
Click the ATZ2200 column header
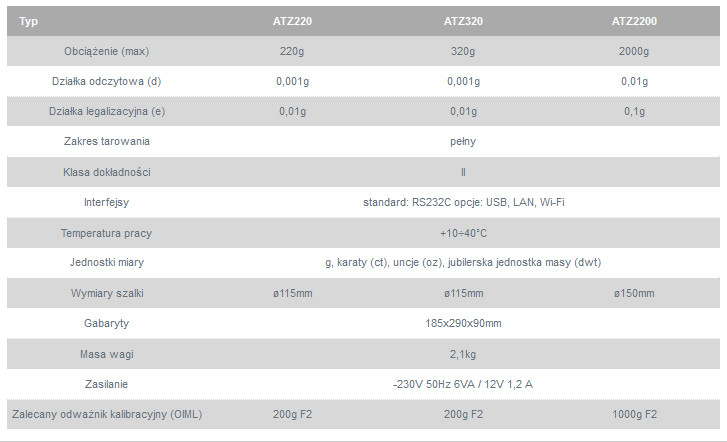pyautogui.click(x=634, y=20)
